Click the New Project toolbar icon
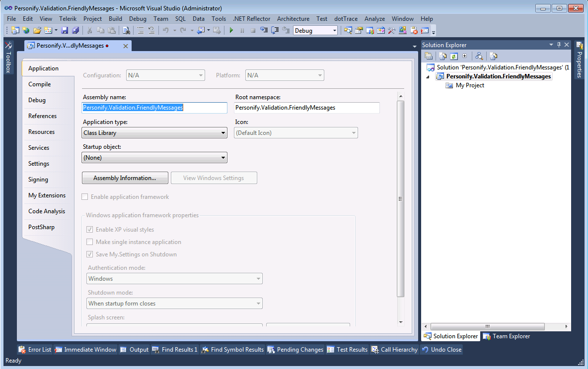This screenshot has width=588, height=369. click(15, 30)
